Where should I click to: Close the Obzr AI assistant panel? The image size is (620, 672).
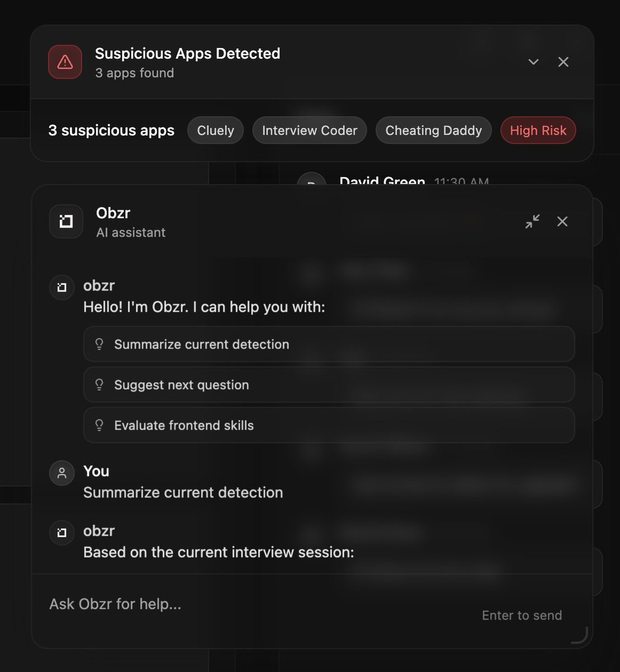(x=562, y=221)
